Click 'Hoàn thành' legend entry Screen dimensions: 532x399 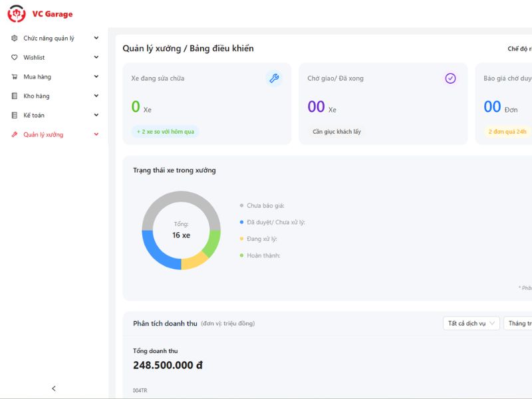(x=260, y=255)
